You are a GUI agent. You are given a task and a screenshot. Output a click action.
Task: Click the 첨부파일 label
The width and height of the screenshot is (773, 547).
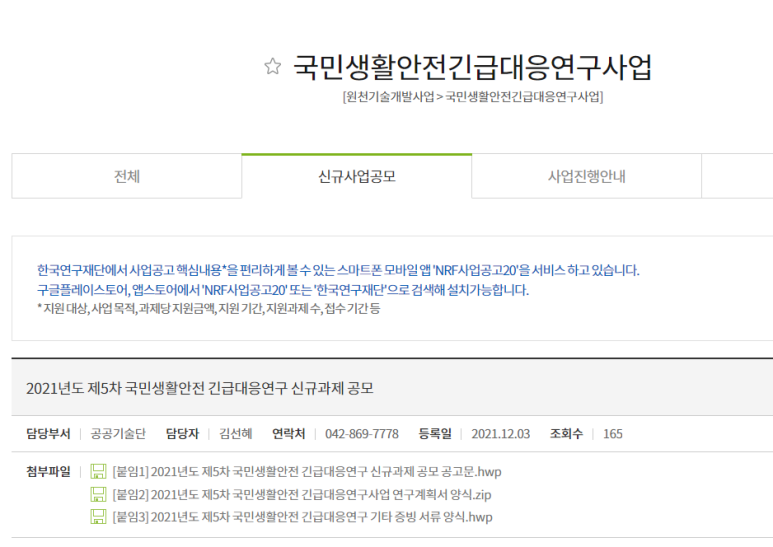[48, 472]
